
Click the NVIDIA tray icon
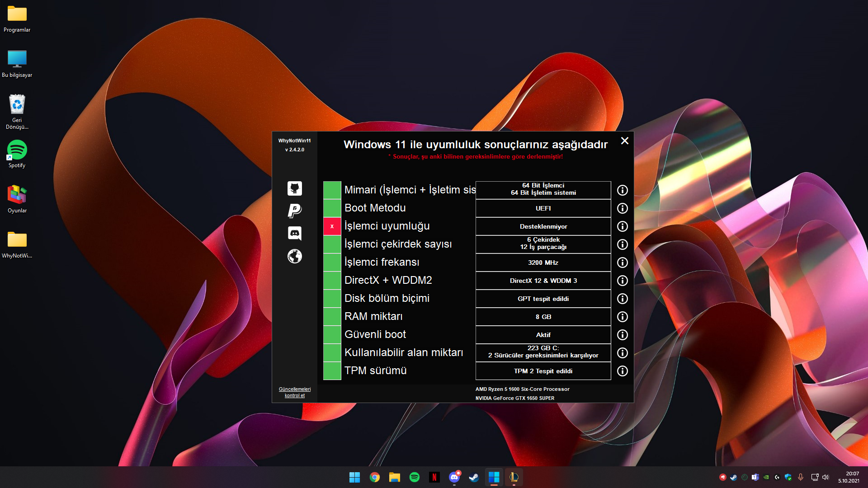point(766,477)
